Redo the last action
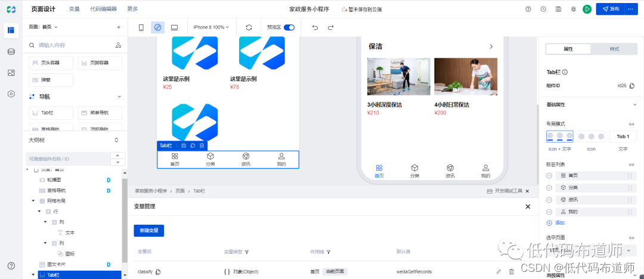This screenshot has height=279, width=644. tap(330, 27)
